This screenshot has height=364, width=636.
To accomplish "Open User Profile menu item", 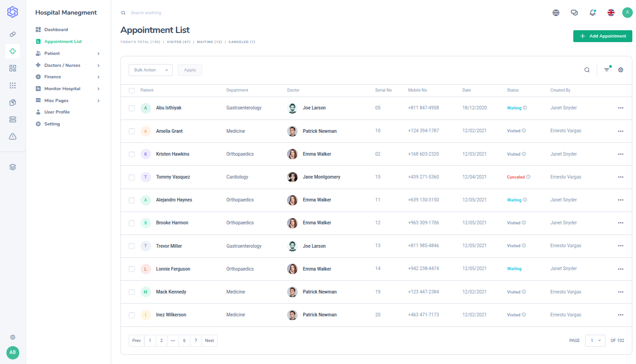I will pyautogui.click(x=57, y=112).
